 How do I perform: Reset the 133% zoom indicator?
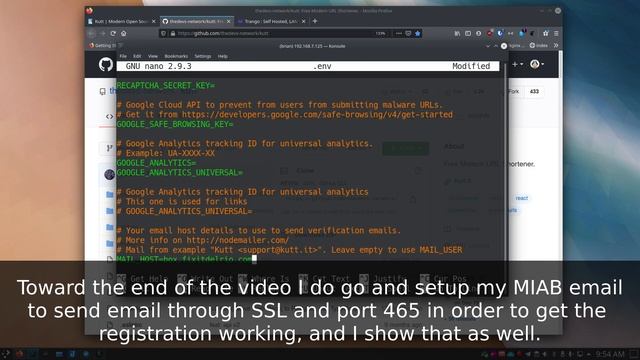tap(380, 33)
